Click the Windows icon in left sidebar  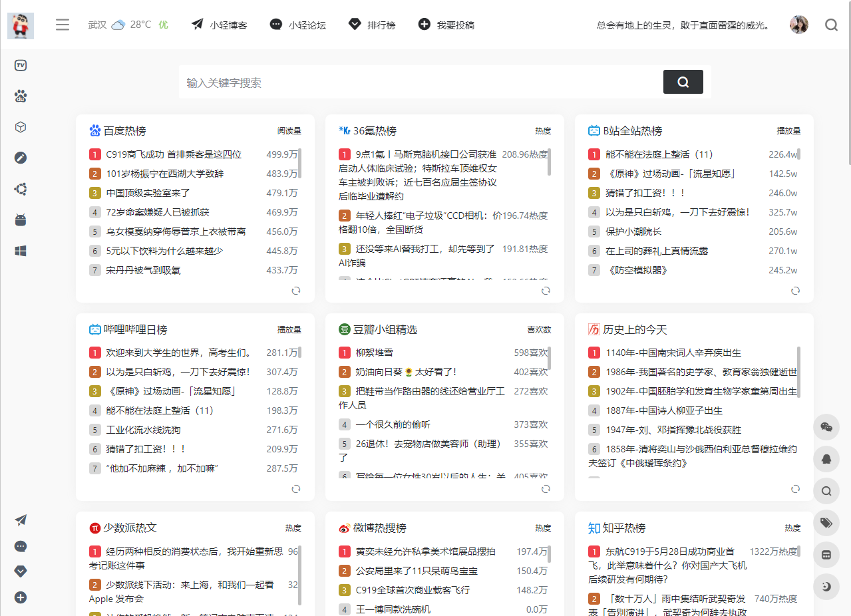coord(21,251)
